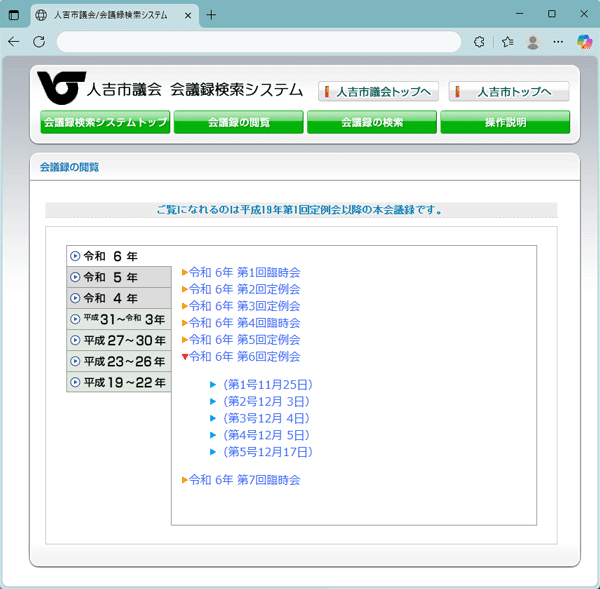600x589 pixels.
Task: Open 会議録の閲覧 menu tab
Action: tap(239, 122)
